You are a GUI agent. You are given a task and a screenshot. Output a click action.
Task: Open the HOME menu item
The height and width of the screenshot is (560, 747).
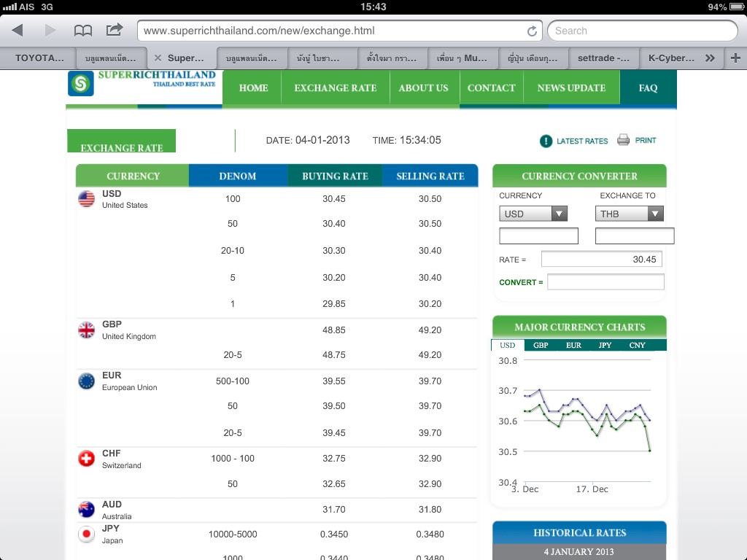coord(253,87)
